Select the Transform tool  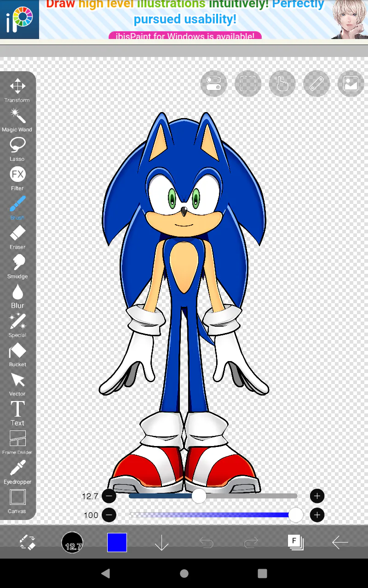coord(17,90)
